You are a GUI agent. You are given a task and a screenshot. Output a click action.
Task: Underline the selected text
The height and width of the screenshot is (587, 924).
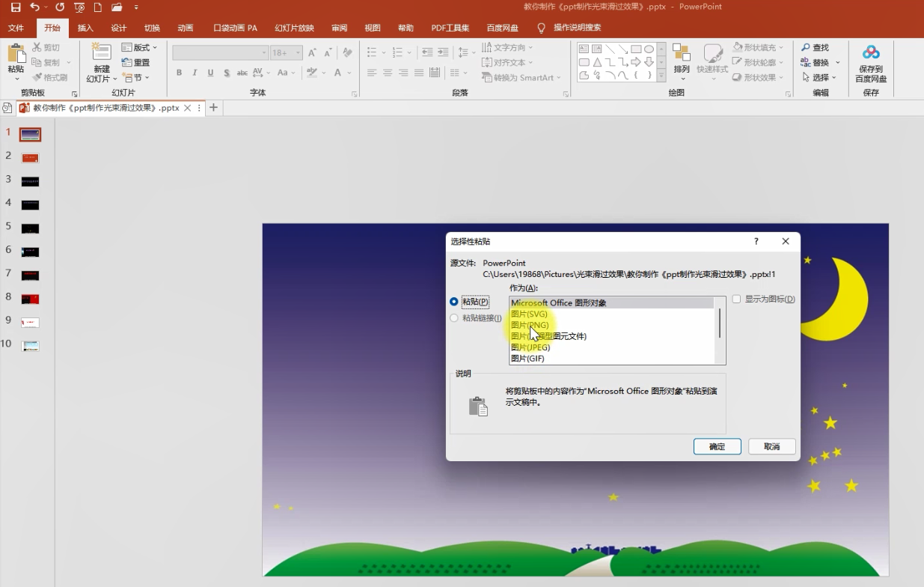pyautogui.click(x=210, y=73)
